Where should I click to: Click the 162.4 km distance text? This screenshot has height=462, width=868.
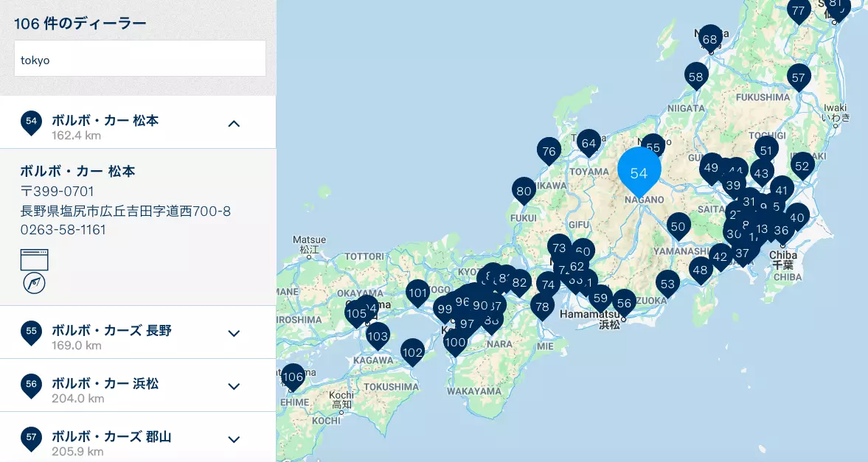tap(77, 136)
